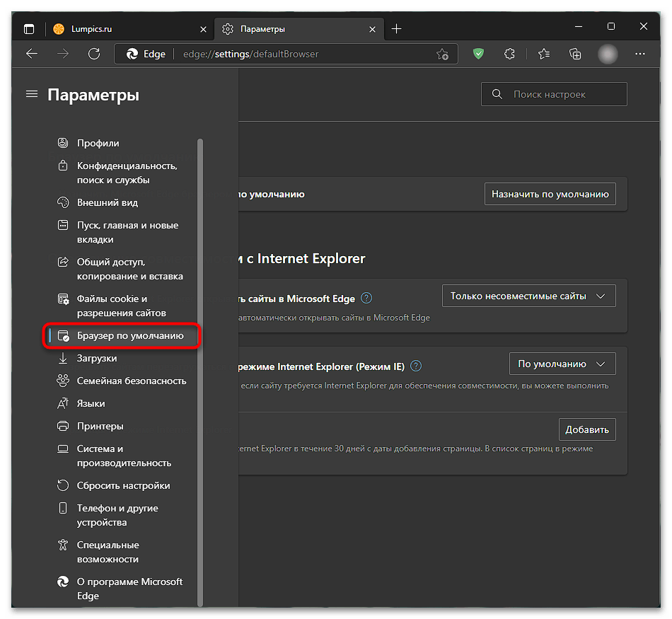The image size is (672, 619).
Task: Expand the Только несовместимые сайты dropdown
Action: (x=528, y=296)
